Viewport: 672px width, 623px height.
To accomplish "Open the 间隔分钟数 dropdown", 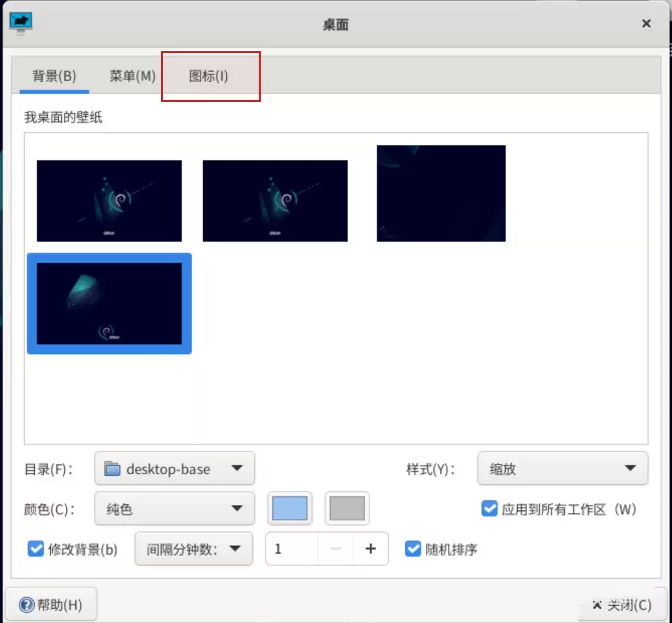I will pyautogui.click(x=194, y=549).
